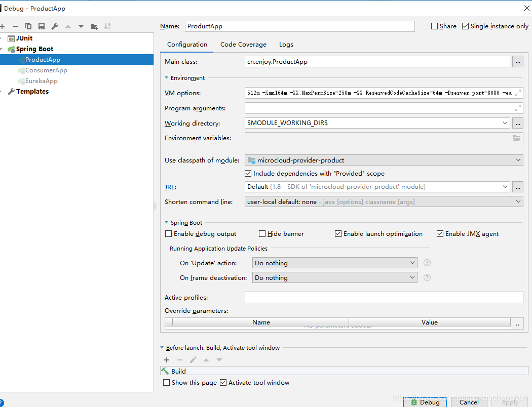Click the Debug button
532x407 pixels.
425,402
